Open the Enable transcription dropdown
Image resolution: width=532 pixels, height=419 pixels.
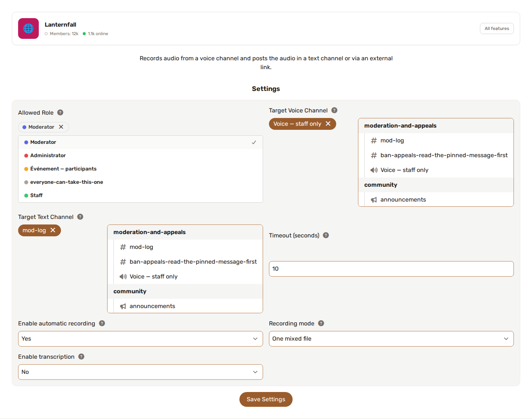[x=140, y=372]
